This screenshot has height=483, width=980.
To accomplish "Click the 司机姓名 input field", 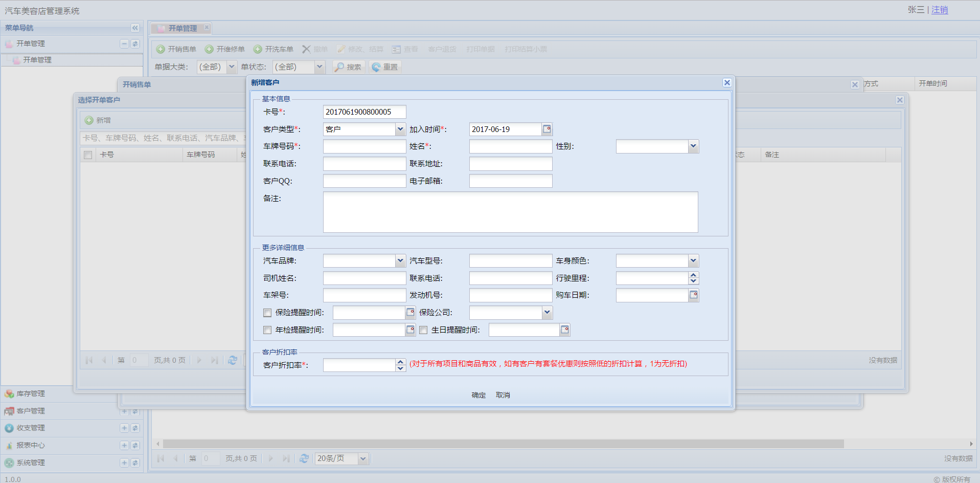I will coord(364,278).
